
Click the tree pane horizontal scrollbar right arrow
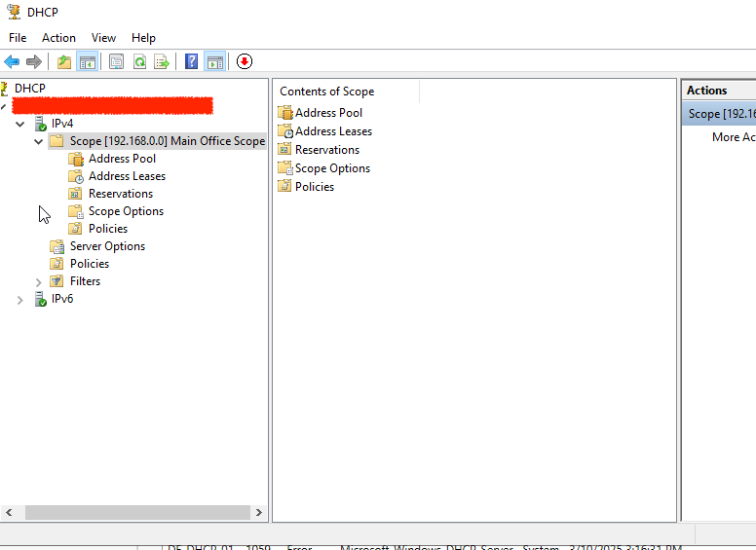[259, 512]
